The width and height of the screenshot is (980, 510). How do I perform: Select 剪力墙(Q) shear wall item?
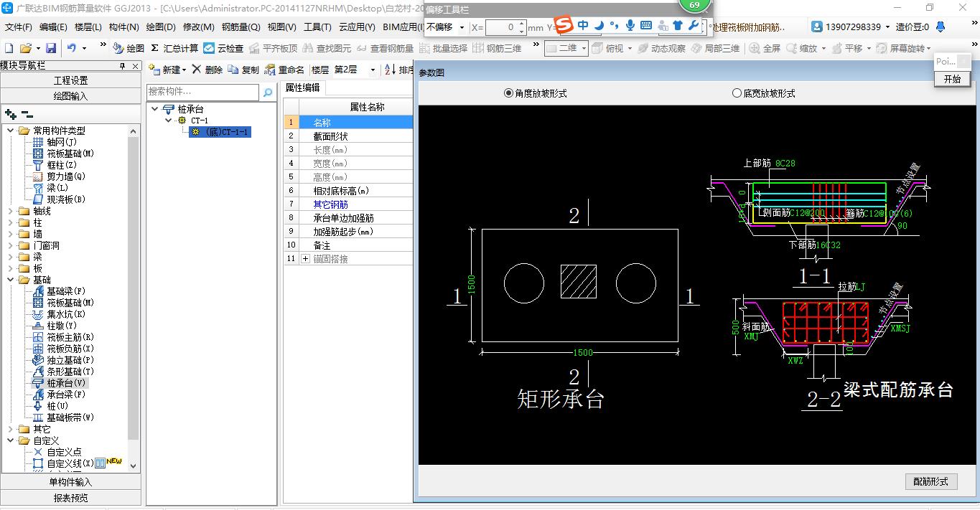(x=59, y=176)
